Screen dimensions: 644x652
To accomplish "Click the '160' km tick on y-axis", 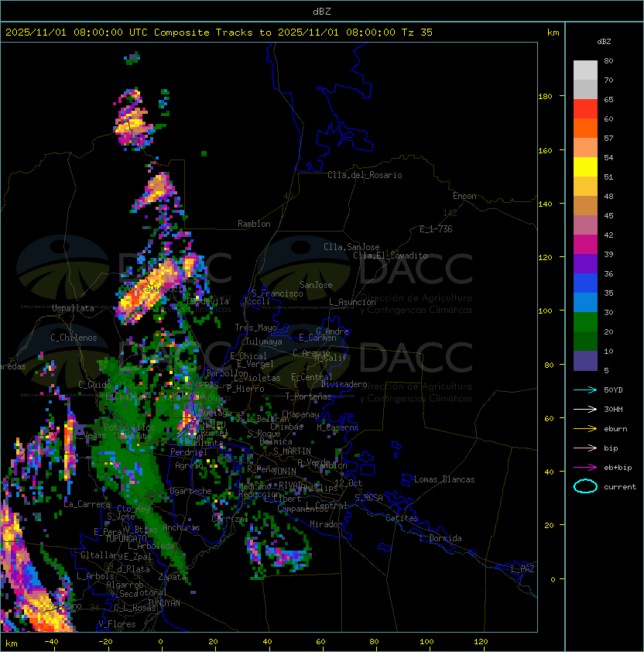I will pos(545,150).
